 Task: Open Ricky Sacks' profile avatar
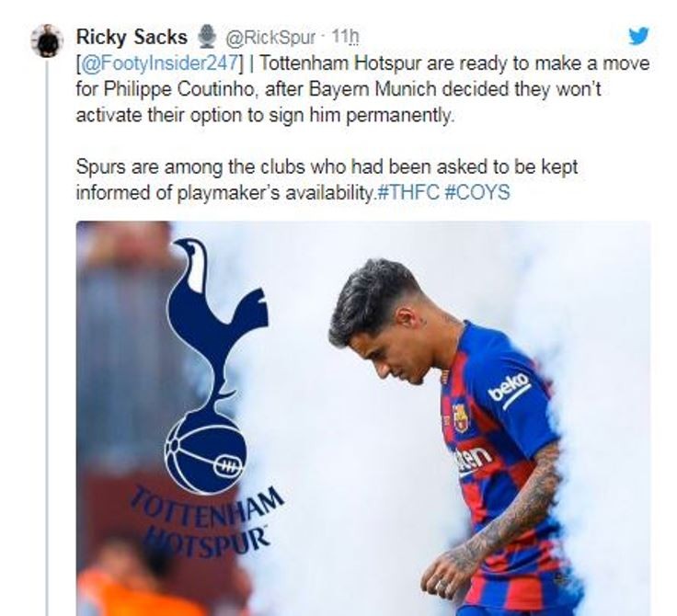(46, 41)
